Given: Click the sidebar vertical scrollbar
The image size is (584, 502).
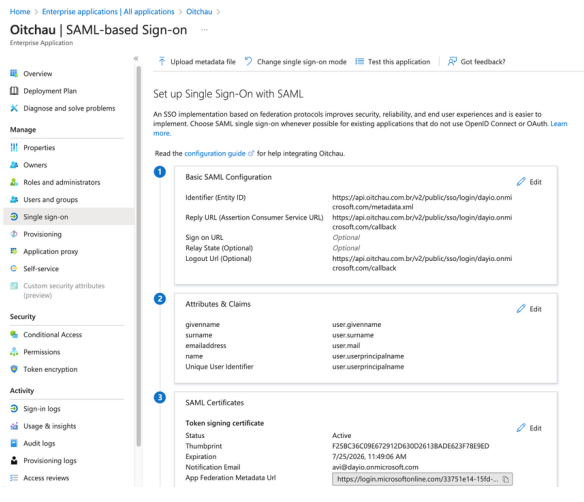Looking at the screenshot, I should 139,256.
